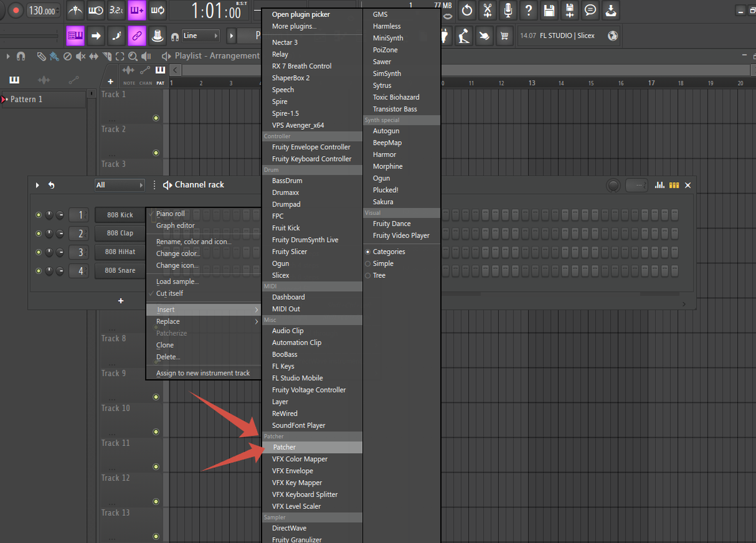The width and height of the screenshot is (756, 543).
Task: Enable wait for input to start playing
Action: click(96, 10)
